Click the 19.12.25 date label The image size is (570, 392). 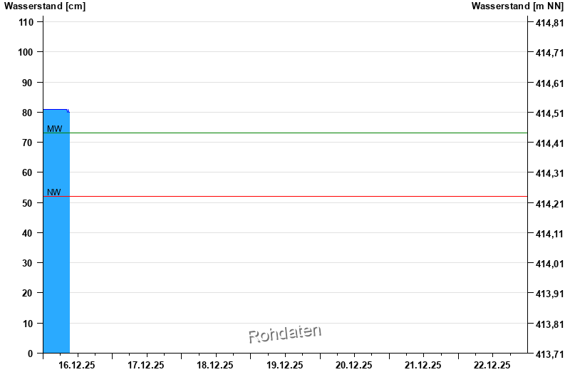284,365
